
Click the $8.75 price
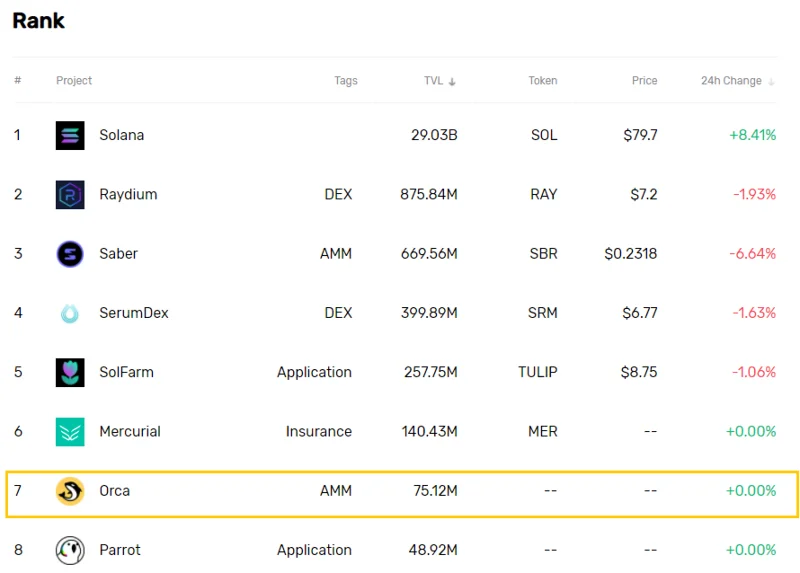click(639, 372)
